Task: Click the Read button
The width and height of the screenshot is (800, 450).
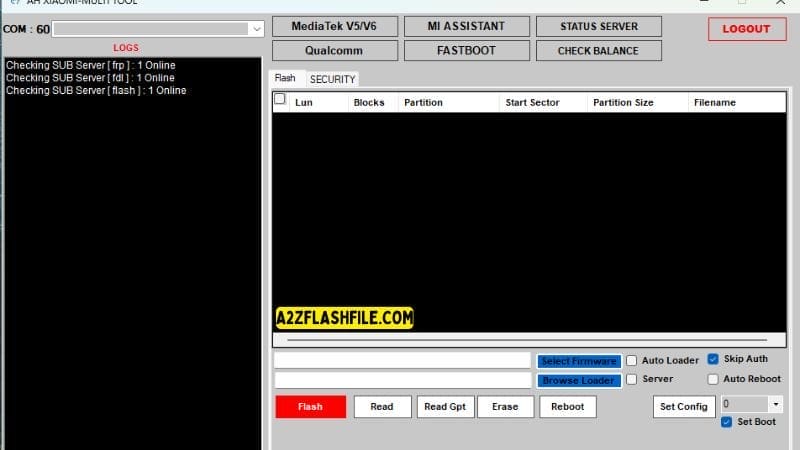Action: 382,407
